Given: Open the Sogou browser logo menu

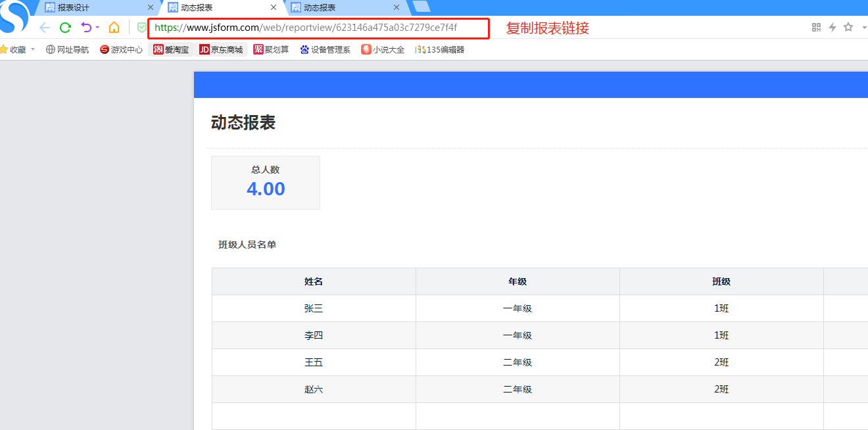Looking at the screenshot, I should coord(13,16).
